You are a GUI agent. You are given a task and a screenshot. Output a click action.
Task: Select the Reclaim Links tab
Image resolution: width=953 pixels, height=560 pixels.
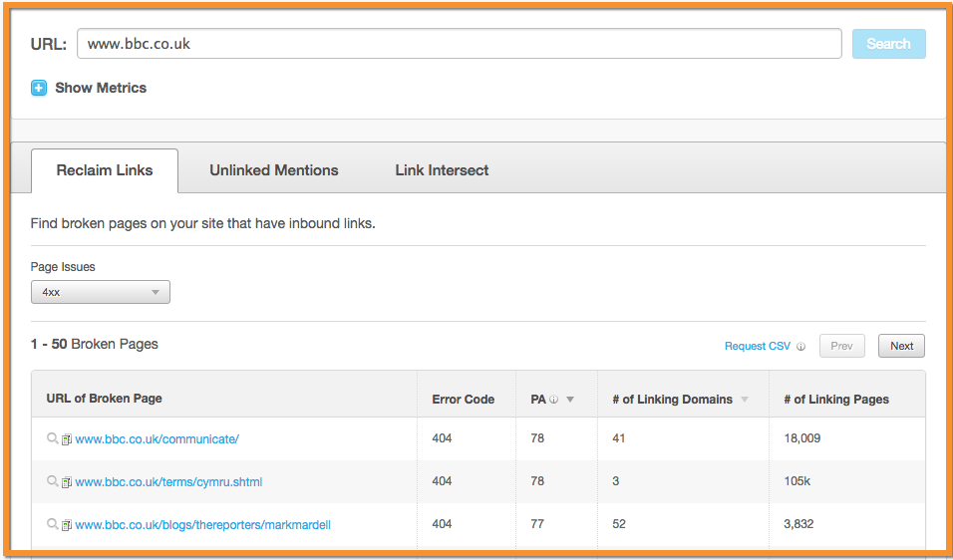[105, 170]
